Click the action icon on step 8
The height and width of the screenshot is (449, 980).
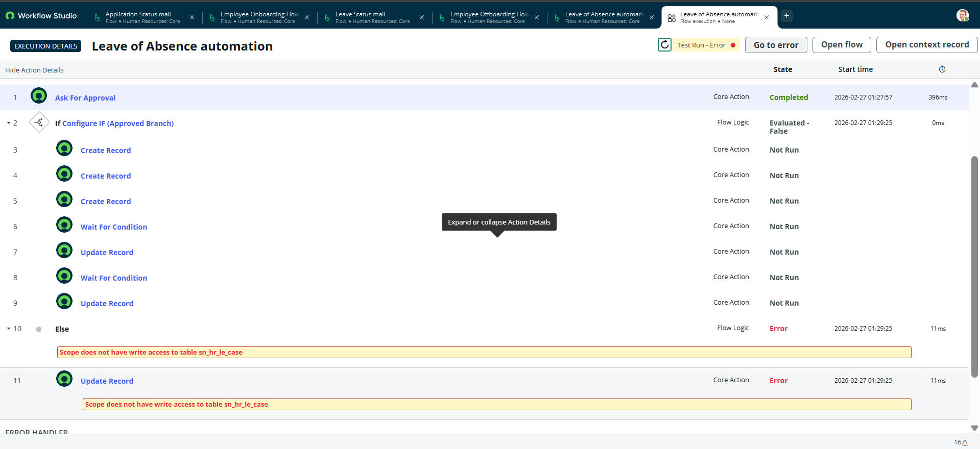[x=64, y=276]
